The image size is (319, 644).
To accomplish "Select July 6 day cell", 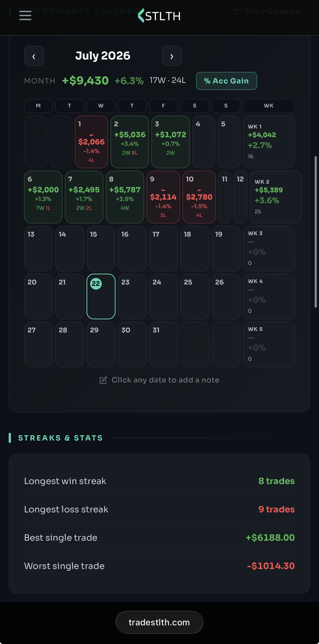I will (x=43, y=197).
